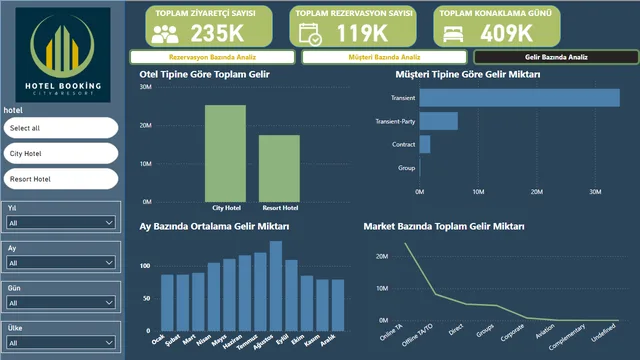Select the Ocak monthly bar
This screenshot has width=640, height=360.
tap(167, 302)
